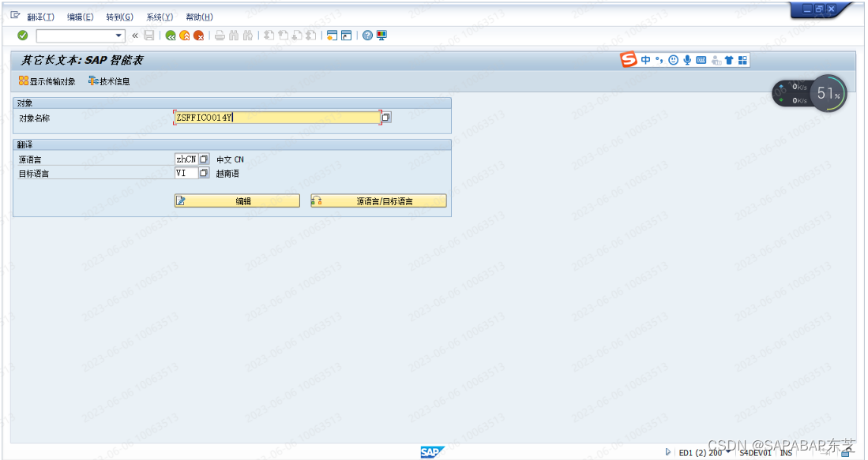Open Sogou emoji smiley icon
The width and height of the screenshot is (868, 460).
[x=673, y=60]
